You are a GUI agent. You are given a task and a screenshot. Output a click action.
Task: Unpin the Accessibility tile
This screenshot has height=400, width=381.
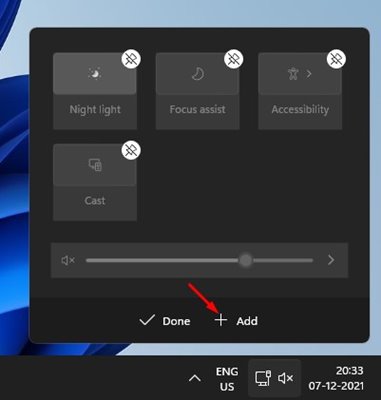point(336,59)
